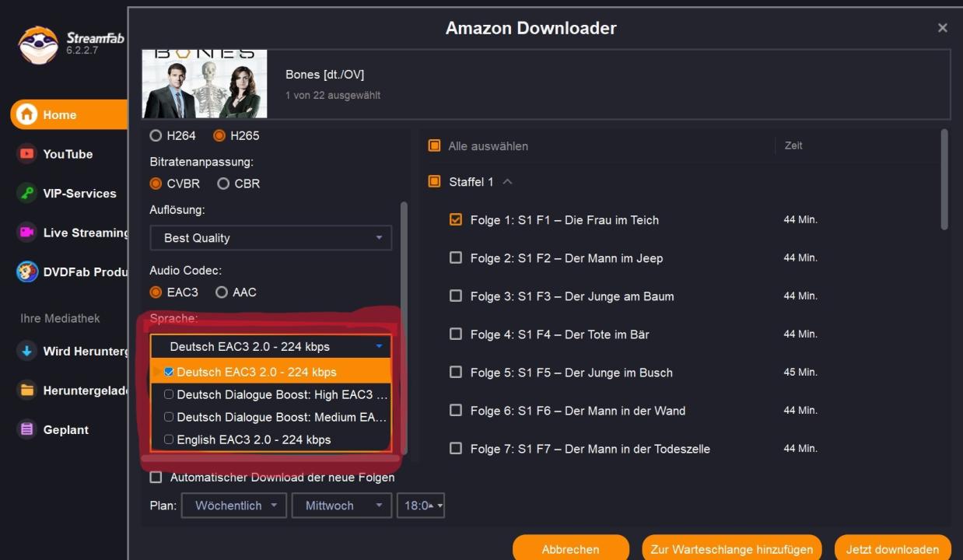Collapse the Sprache language dropdown

pos(271,347)
